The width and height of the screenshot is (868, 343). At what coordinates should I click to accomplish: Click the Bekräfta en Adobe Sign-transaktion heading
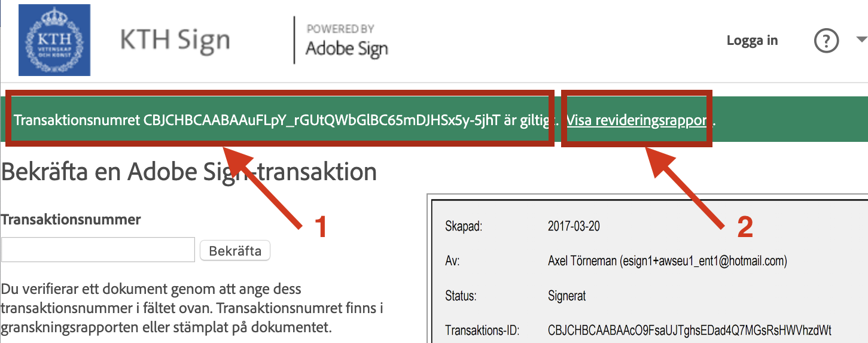point(189,172)
